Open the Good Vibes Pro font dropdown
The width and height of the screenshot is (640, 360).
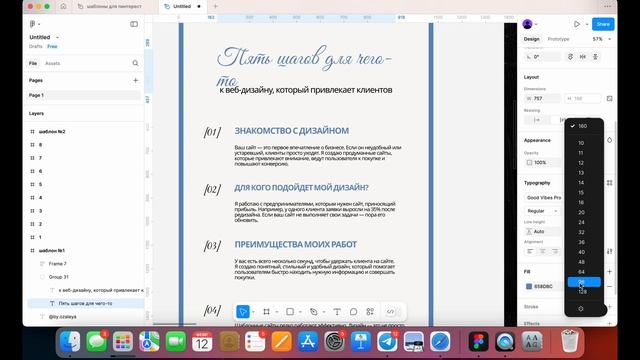[544, 198]
